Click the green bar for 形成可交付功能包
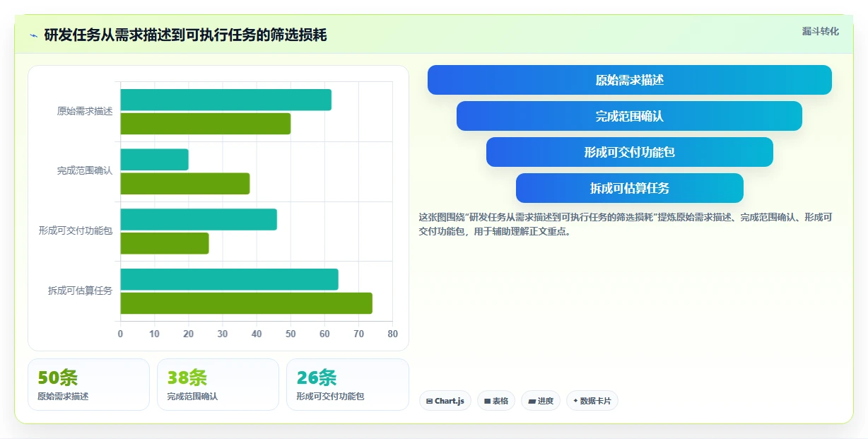 coord(164,243)
